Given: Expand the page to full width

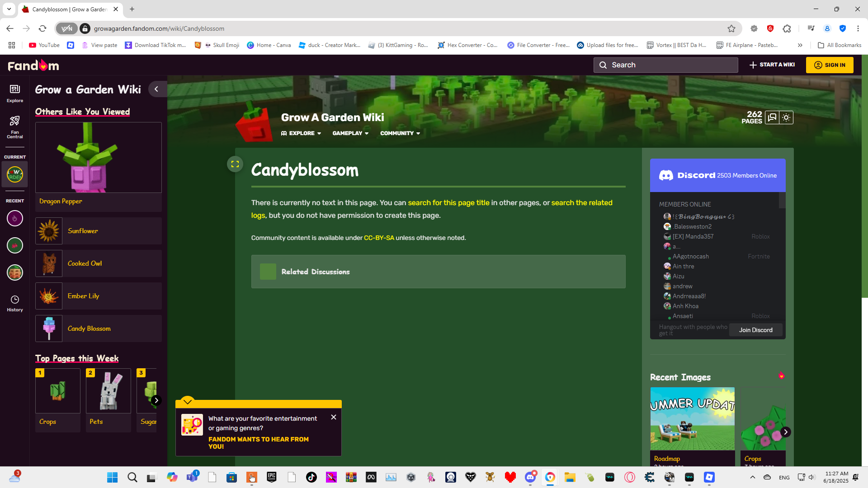Looking at the screenshot, I should 235,164.
